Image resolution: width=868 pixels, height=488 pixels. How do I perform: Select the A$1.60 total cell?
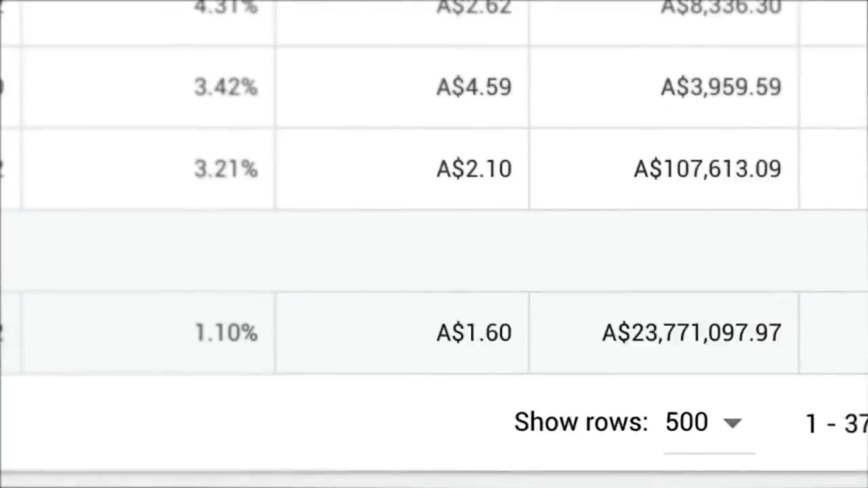point(474,333)
